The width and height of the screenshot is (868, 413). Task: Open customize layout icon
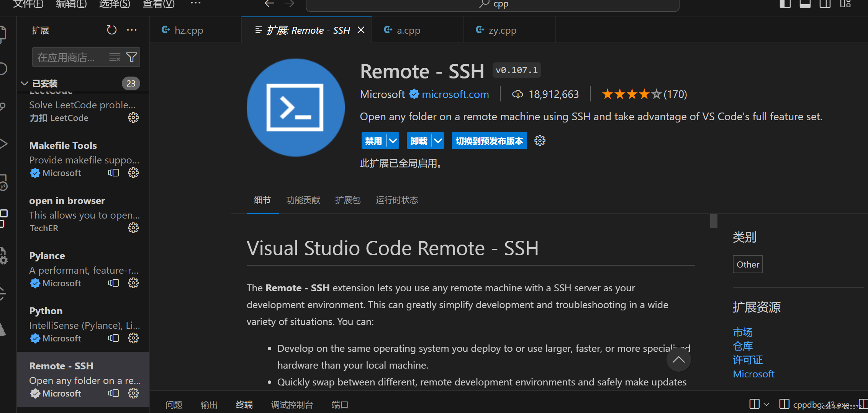(845, 4)
